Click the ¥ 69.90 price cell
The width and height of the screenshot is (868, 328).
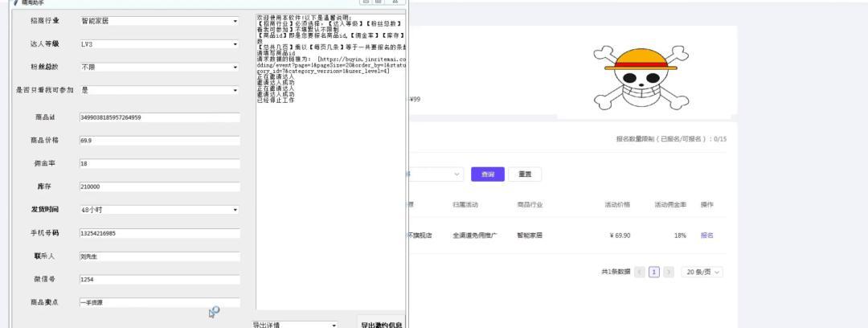click(x=620, y=236)
